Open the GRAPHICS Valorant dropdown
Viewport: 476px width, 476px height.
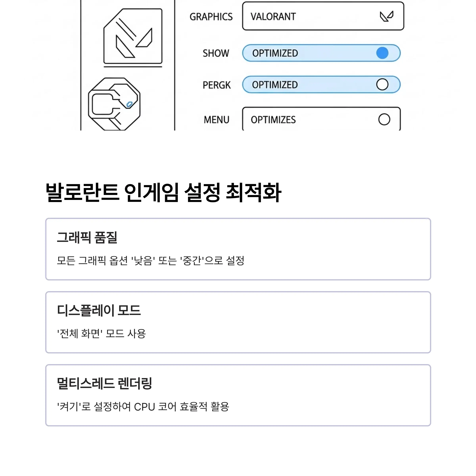click(323, 16)
